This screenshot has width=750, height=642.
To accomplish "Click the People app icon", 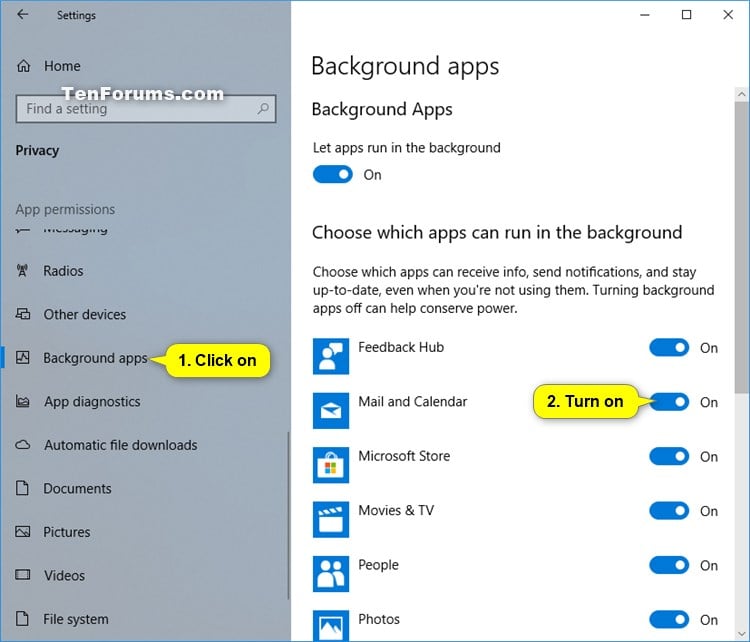I will point(331,574).
